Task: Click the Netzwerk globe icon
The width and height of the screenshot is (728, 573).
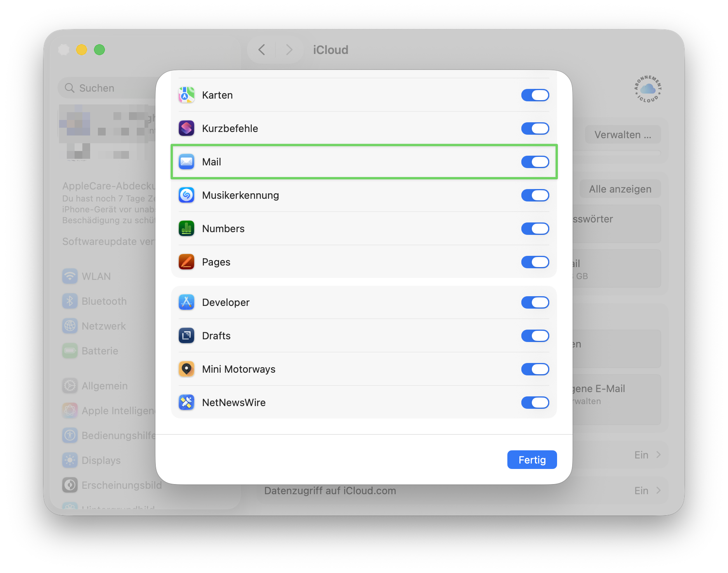Action: pos(70,326)
